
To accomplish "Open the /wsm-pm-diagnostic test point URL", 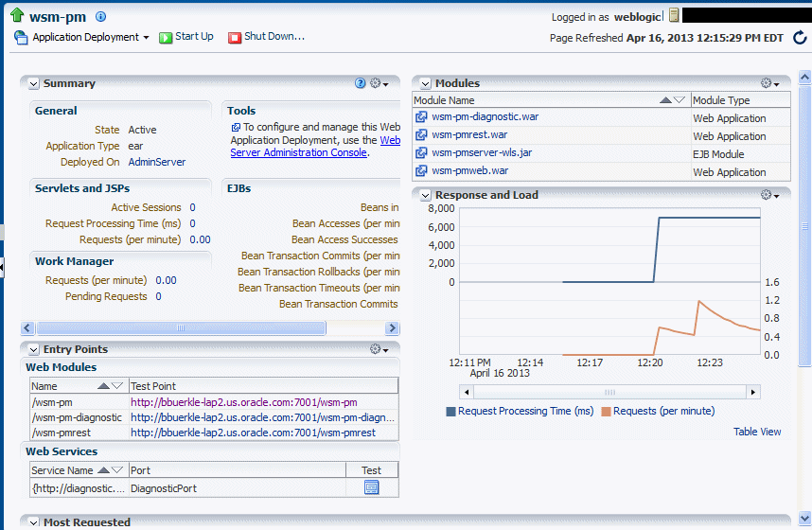I will tap(262, 417).
